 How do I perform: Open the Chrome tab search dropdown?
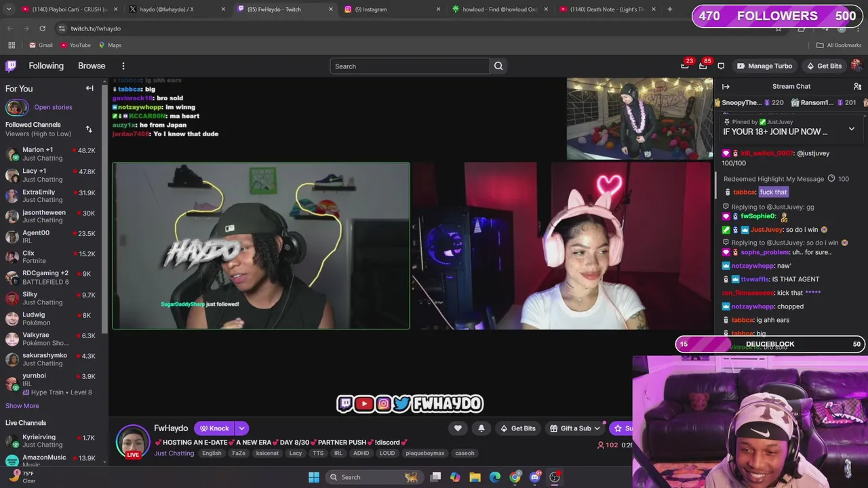(10, 9)
